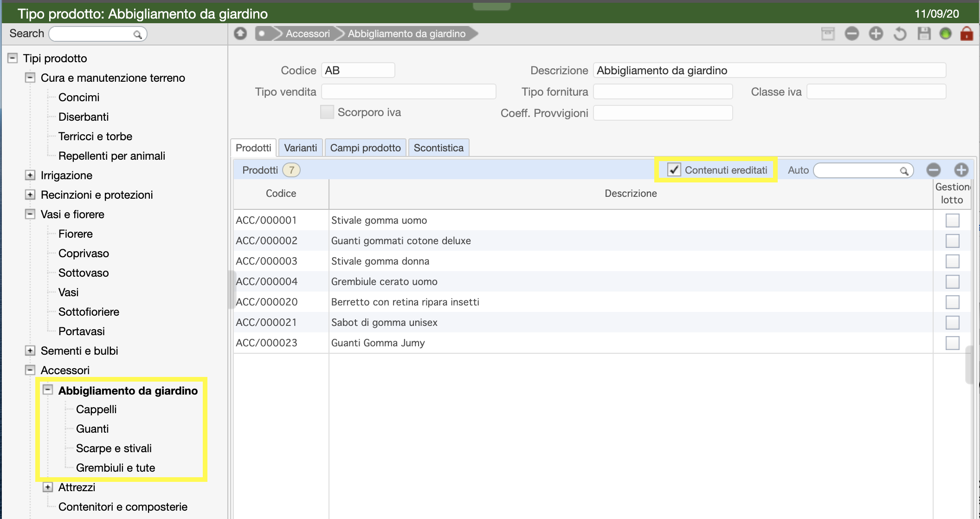980x519 pixels.
Task: Open the Scontistica tab
Action: pyautogui.click(x=439, y=148)
